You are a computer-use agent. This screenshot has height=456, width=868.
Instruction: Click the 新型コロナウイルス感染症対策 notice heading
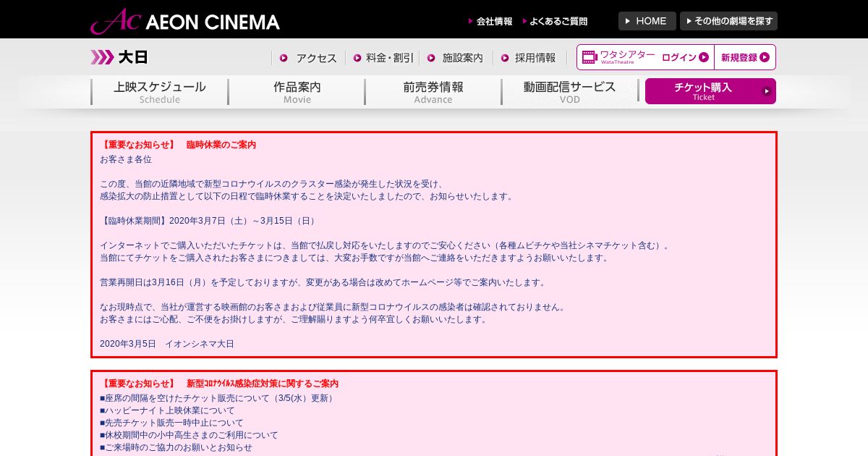point(219,384)
